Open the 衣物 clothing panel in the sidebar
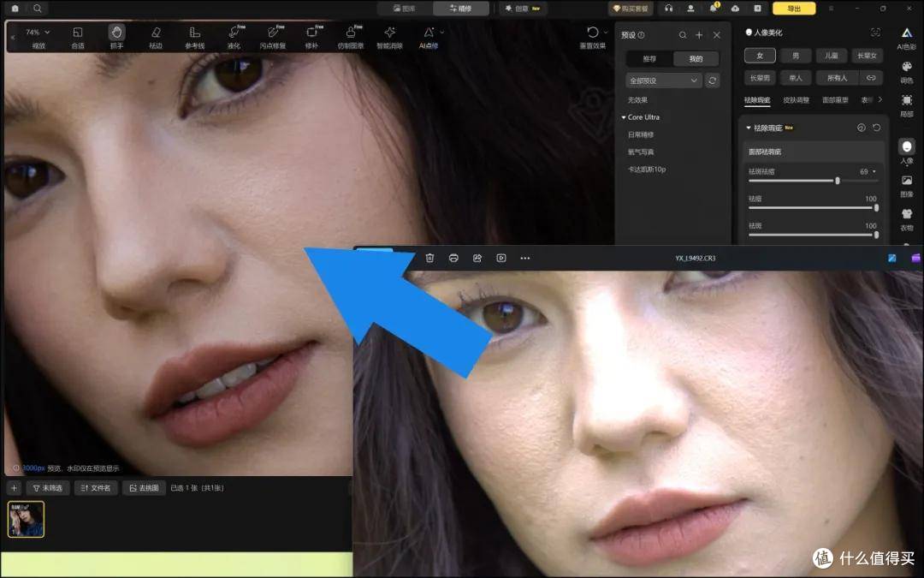This screenshot has width=924, height=578. click(x=906, y=219)
